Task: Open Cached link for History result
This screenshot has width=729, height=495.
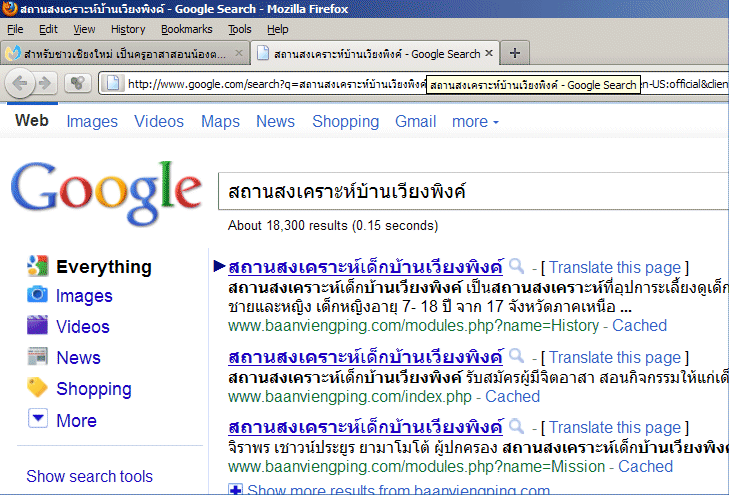Action: (639, 325)
